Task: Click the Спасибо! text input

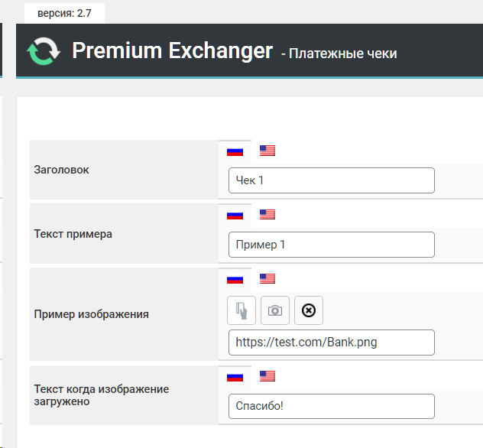Action: [x=331, y=406]
